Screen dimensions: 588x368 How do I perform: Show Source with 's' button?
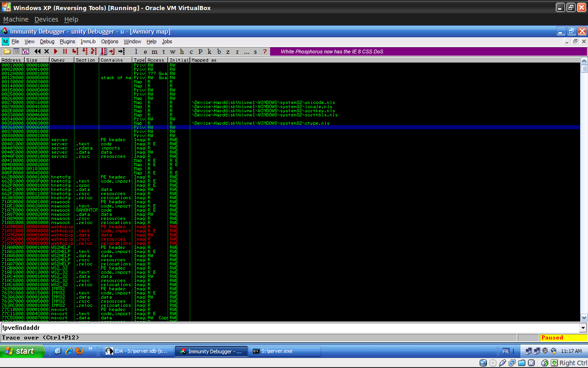(255, 52)
